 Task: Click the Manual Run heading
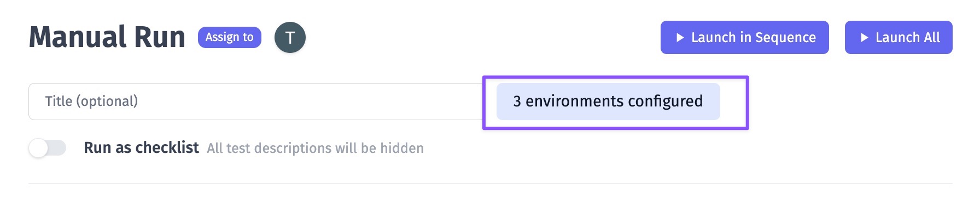click(107, 38)
